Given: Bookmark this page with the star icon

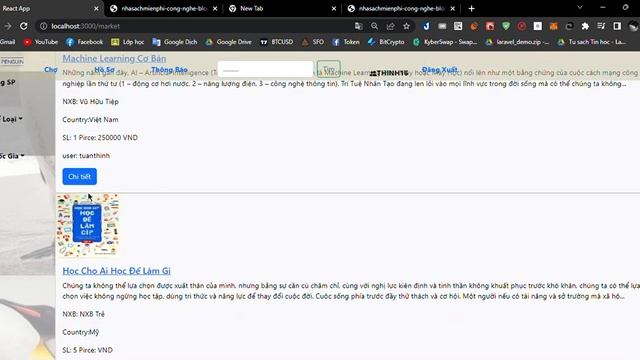Looking at the screenshot, I should pos(406,26).
